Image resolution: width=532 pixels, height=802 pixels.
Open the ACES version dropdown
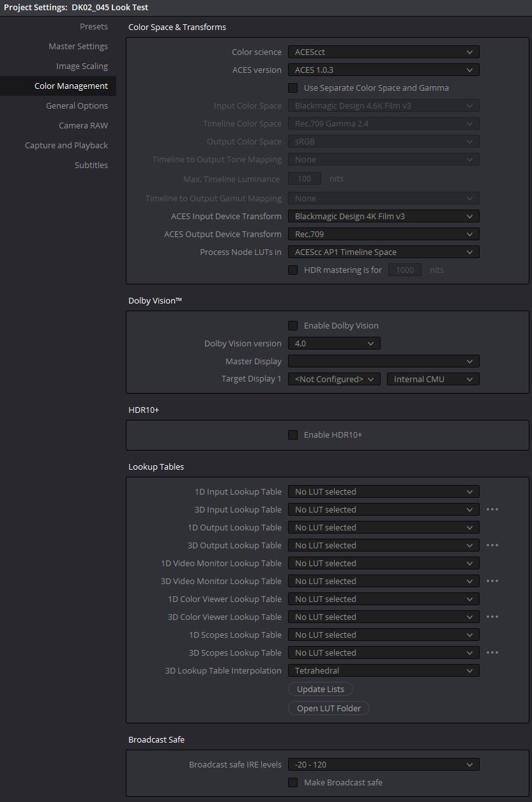tap(383, 70)
